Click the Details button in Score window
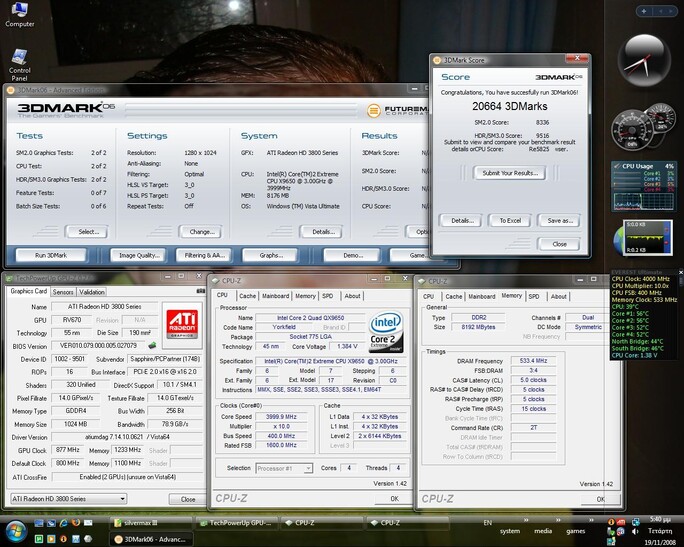Image resolution: width=684 pixels, height=547 pixels. click(x=462, y=220)
